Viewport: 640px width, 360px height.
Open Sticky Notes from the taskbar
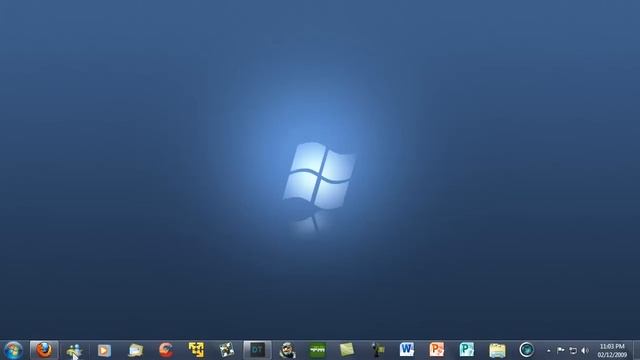(x=347, y=350)
